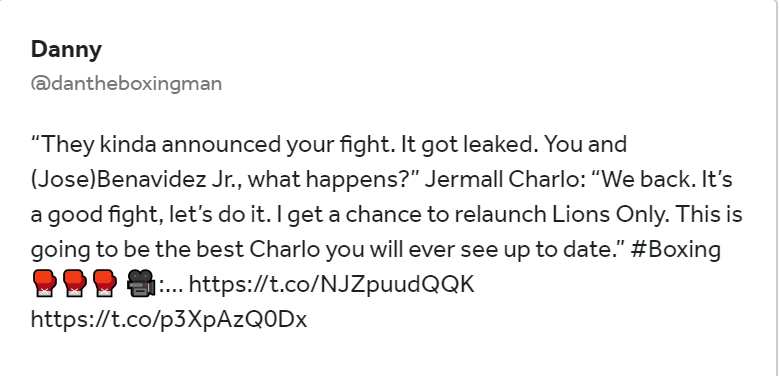Screen dimensions: 779x376
Task: Click the third boxing glove emoji
Action: 104,284
